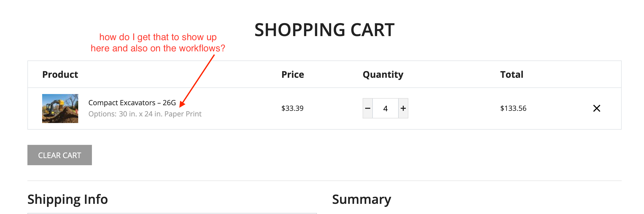This screenshot has height=214, width=644.
Task: Decrease quantity with the minus button
Action: (x=367, y=109)
